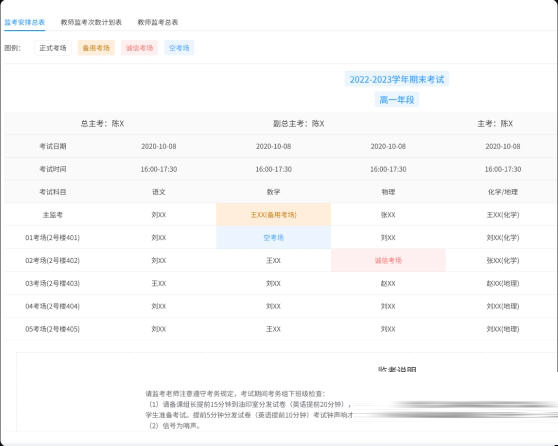This screenshot has height=446, width=558.
Task: Click 张XX(化学) in the 02考场 row
Action: point(503,261)
